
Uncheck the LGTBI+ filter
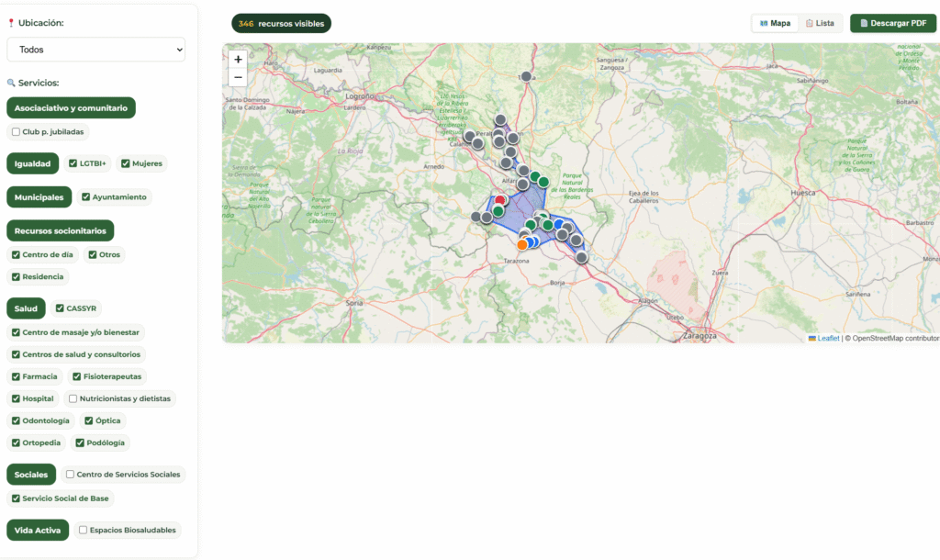(73, 163)
